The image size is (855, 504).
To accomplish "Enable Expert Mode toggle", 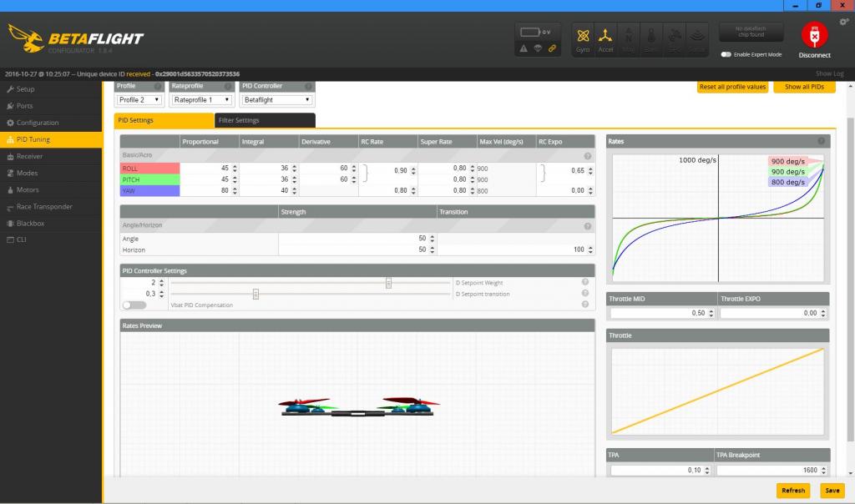I will 726,54.
